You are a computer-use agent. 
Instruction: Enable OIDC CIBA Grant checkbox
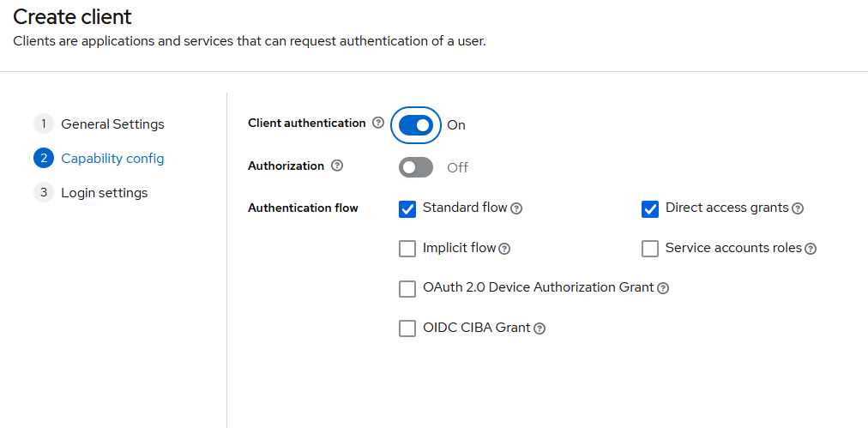click(407, 329)
